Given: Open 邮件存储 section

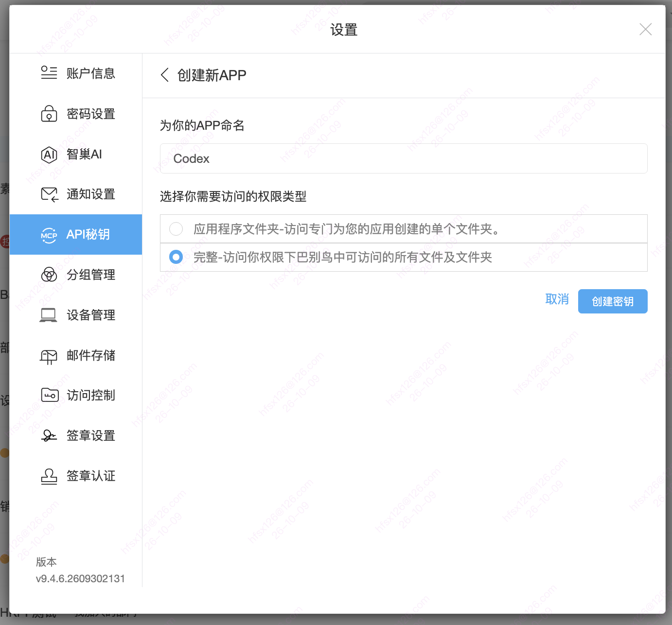Looking at the screenshot, I should (76, 355).
